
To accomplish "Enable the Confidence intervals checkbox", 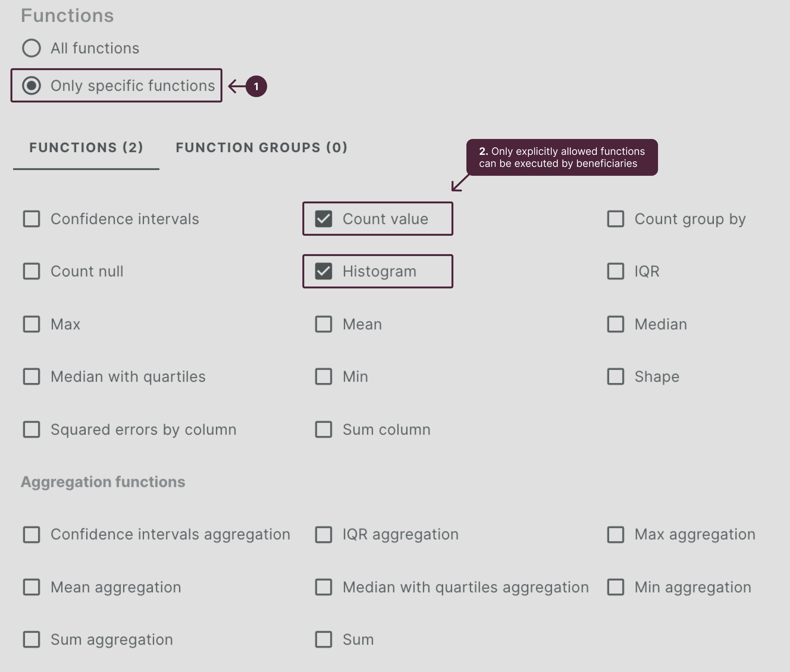I will (x=31, y=219).
